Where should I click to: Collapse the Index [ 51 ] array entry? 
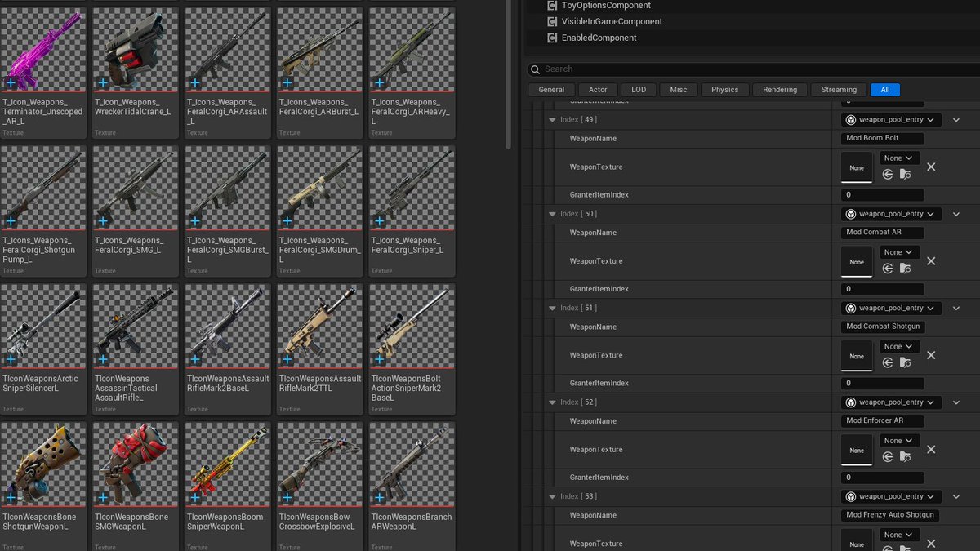tap(552, 309)
